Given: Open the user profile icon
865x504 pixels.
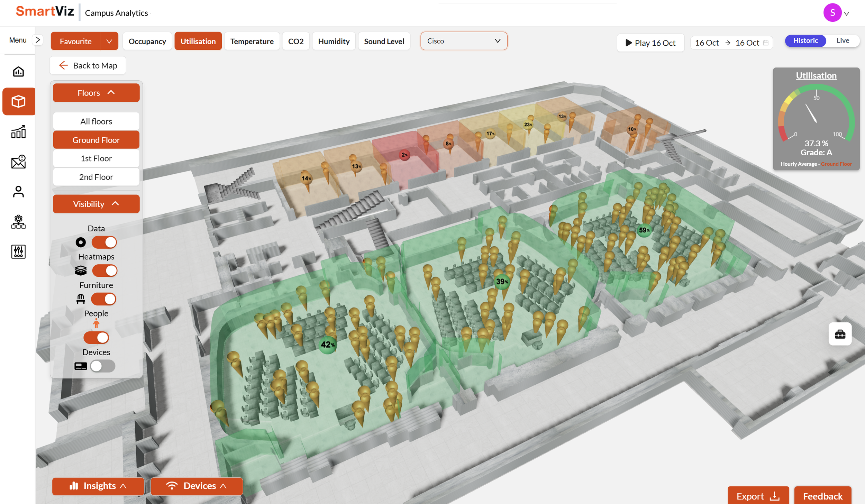Looking at the screenshot, I should [18, 191].
